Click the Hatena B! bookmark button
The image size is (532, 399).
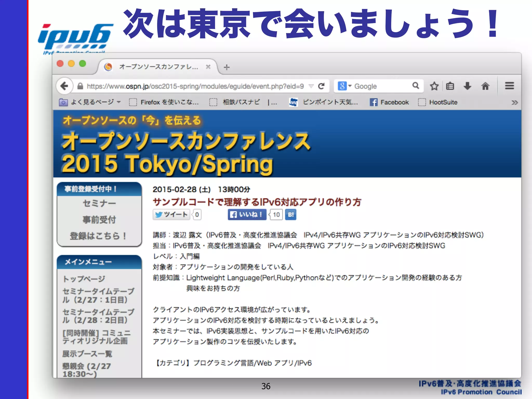[291, 215]
